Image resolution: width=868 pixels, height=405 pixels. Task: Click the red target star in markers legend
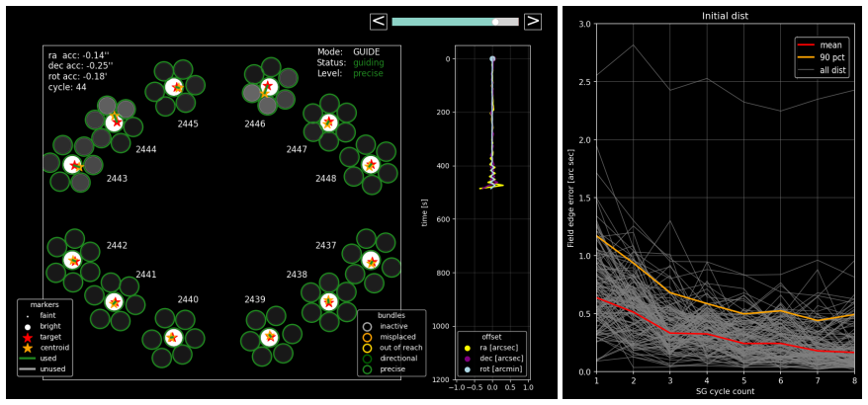[27, 337]
